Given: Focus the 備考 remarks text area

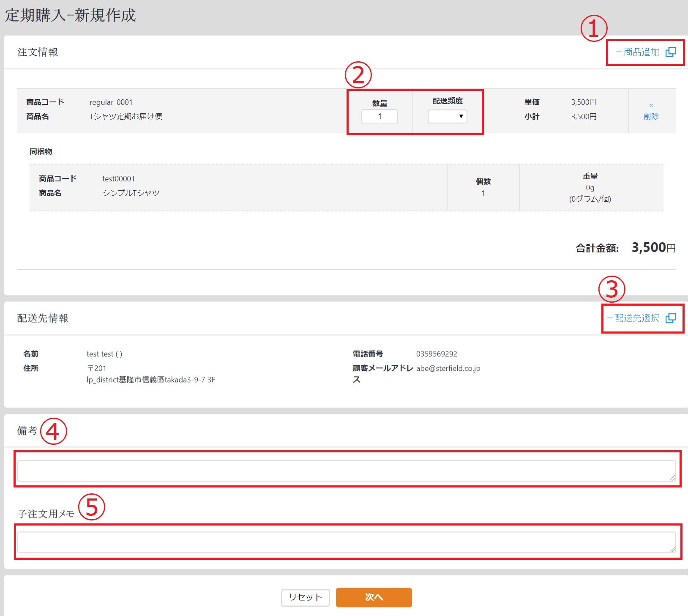Looking at the screenshot, I should coord(346,471).
